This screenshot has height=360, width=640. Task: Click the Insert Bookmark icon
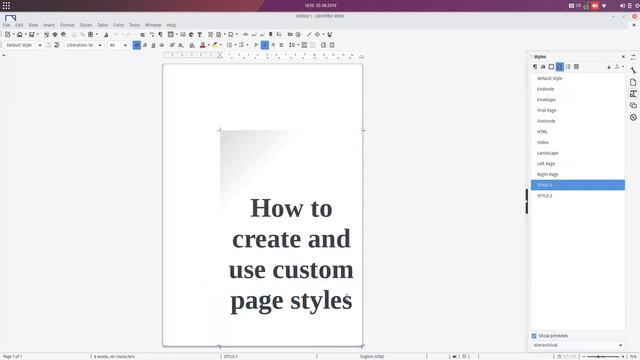click(270, 35)
